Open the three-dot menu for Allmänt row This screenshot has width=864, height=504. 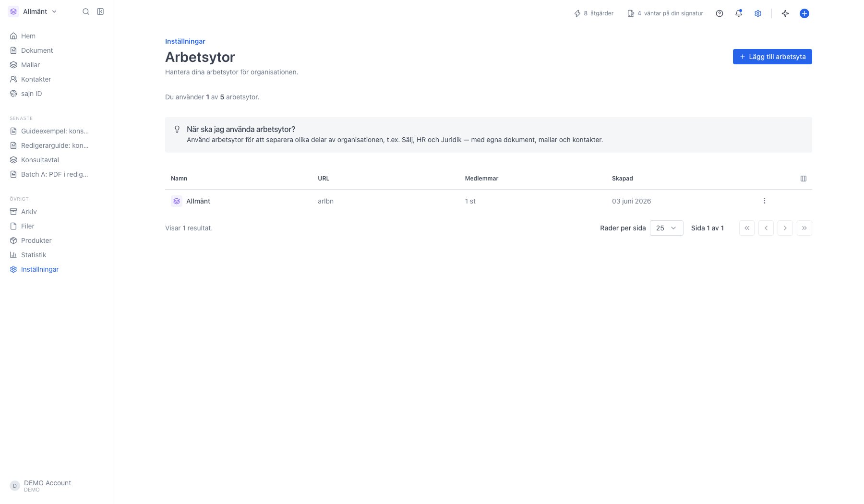click(x=765, y=201)
